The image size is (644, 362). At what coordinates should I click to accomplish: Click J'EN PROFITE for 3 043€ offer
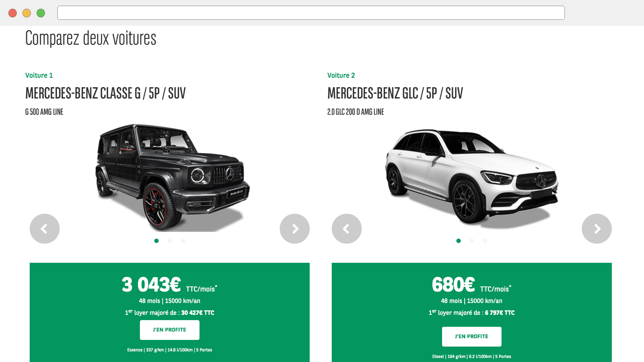pyautogui.click(x=170, y=330)
